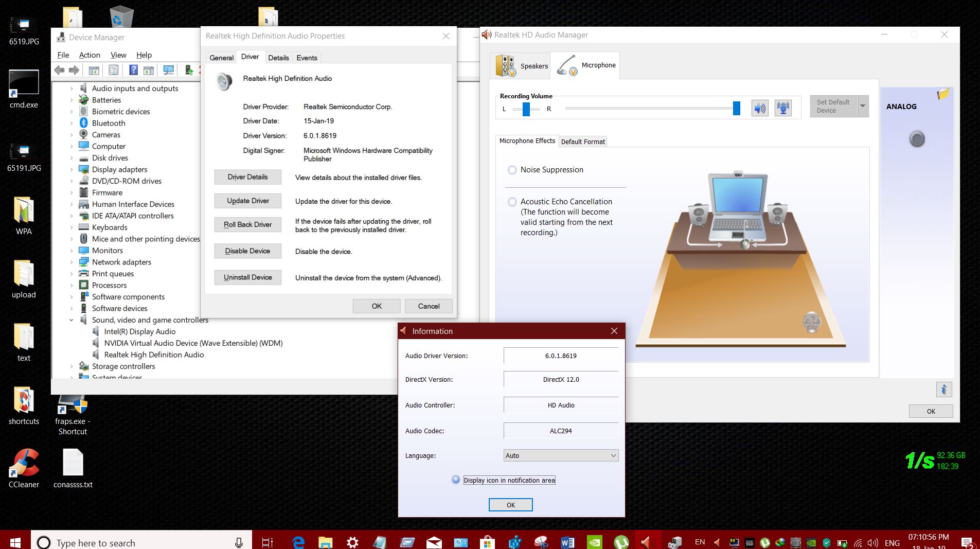Expand the Display adapters node
The height and width of the screenshot is (549, 980).
click(x=72, y=169)
